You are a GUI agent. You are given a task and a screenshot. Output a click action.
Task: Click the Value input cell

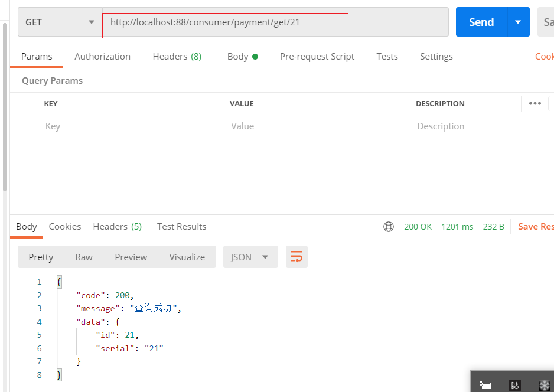pyautogui.click(x=319, y=126)
